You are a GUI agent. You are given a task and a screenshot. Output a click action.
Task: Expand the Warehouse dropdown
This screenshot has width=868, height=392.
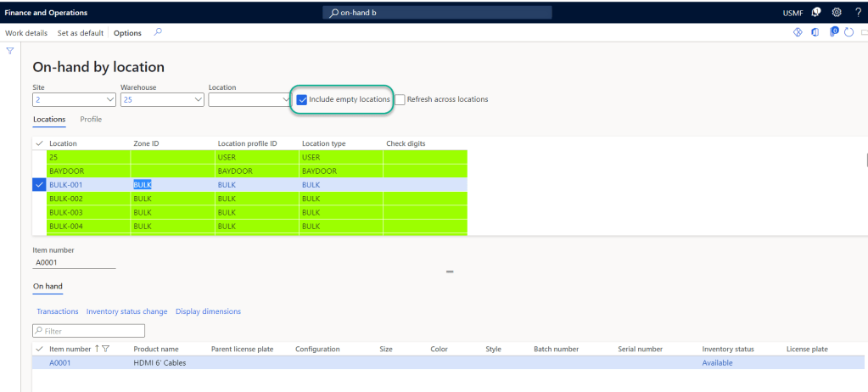(198, 99)
